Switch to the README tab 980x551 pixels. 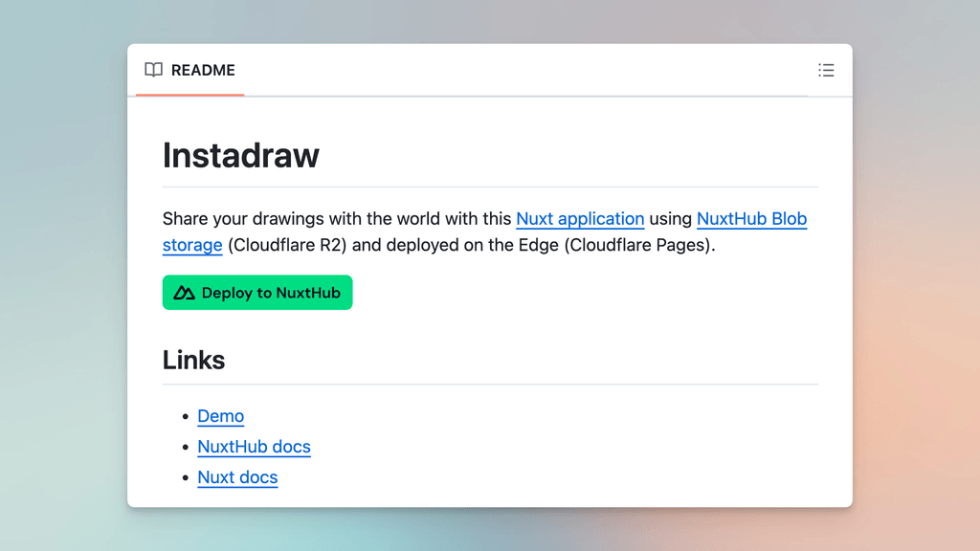(x=189, y=70)
